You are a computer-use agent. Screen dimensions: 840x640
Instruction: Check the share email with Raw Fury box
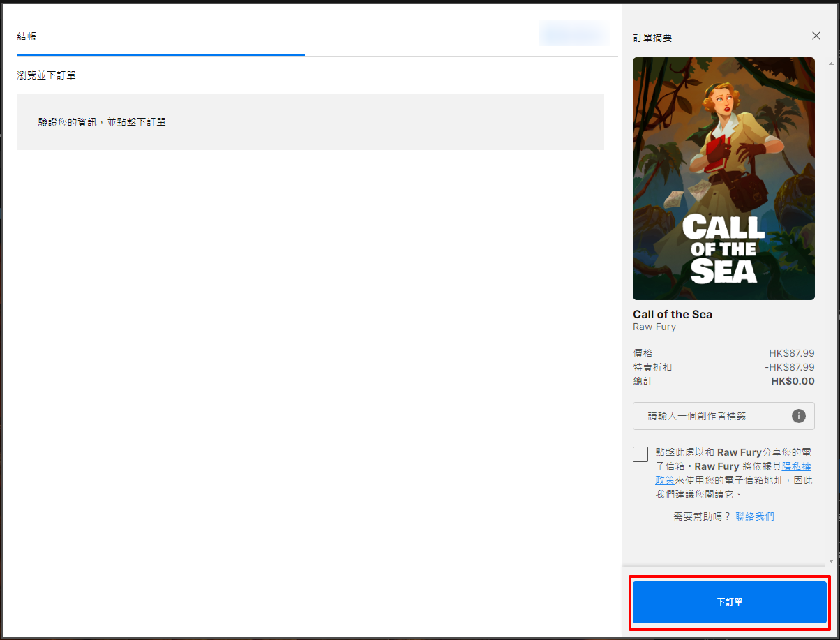(640, 454)
